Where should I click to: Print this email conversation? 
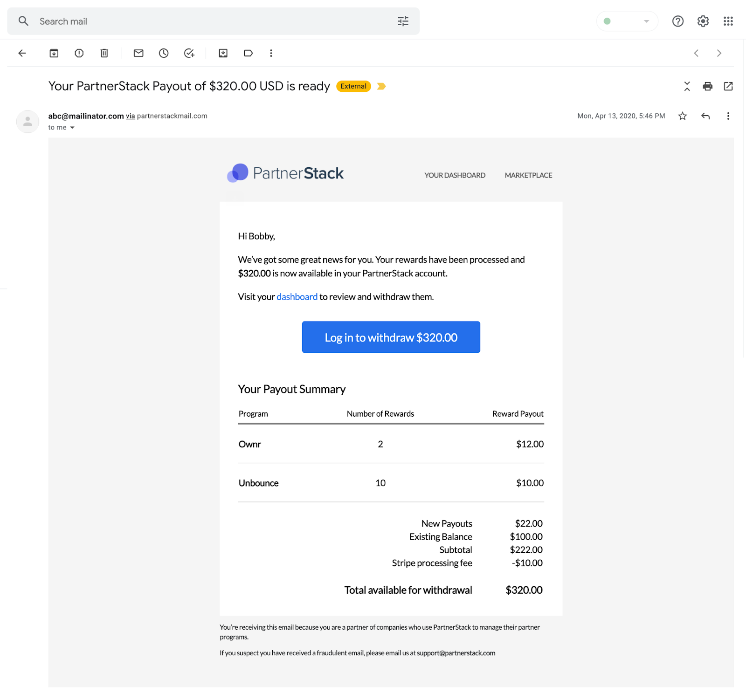click(x=708, y=86)
